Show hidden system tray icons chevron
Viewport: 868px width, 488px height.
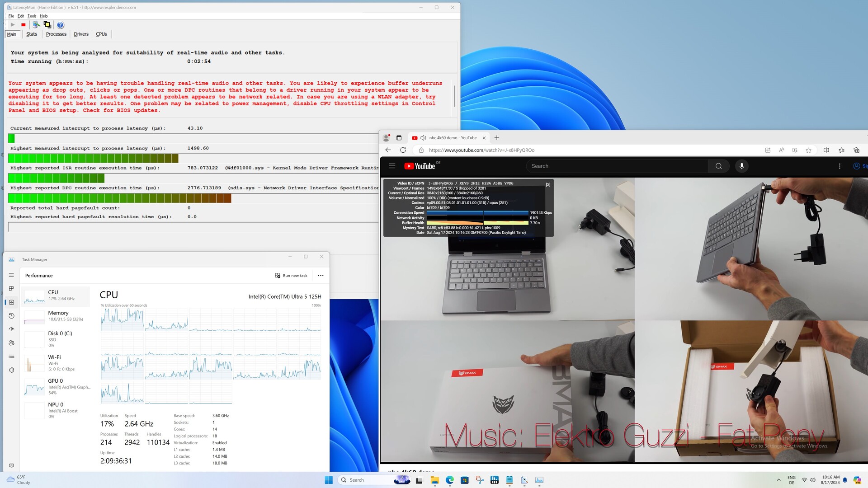(778, 480)
